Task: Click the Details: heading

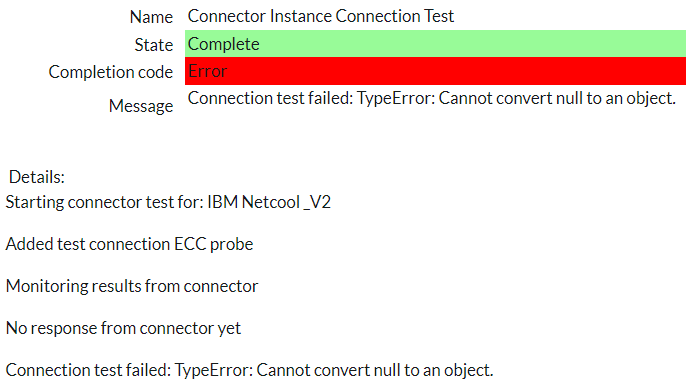Action: (37, 177)
